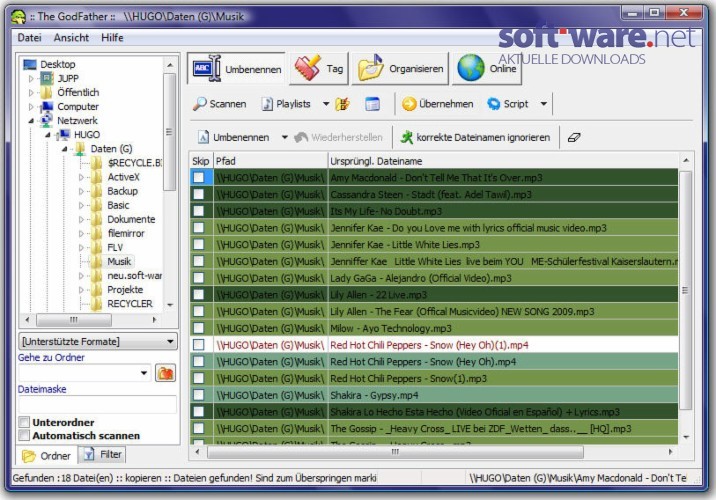This screenshot has height=500, width=716.
Task: Enable Automatisch scannen checkbox
Action: [24, 435]
